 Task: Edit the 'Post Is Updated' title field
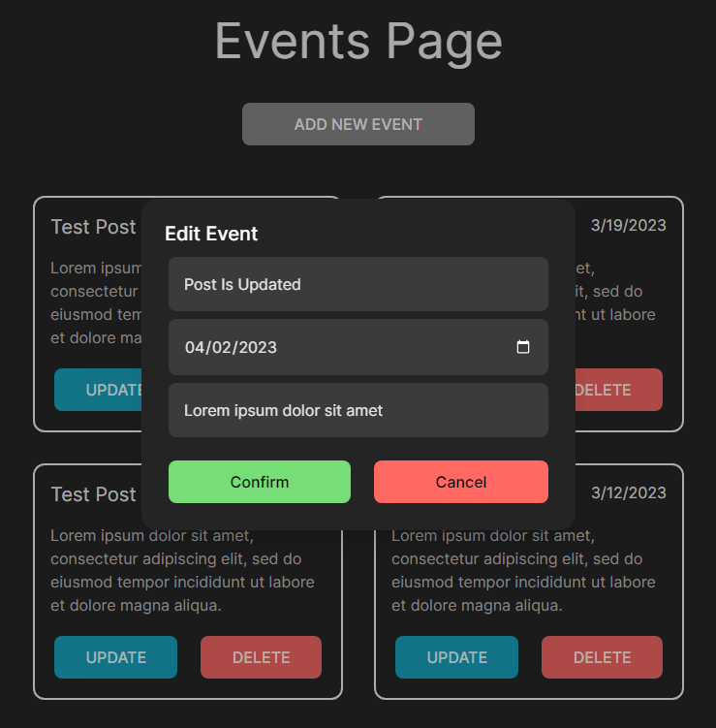tap(358, 284)
